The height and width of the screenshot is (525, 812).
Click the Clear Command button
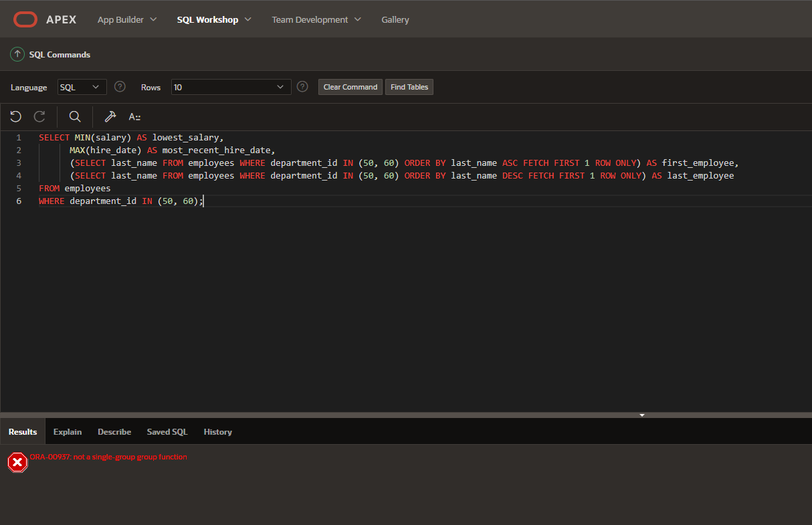(x=350, y=87)
